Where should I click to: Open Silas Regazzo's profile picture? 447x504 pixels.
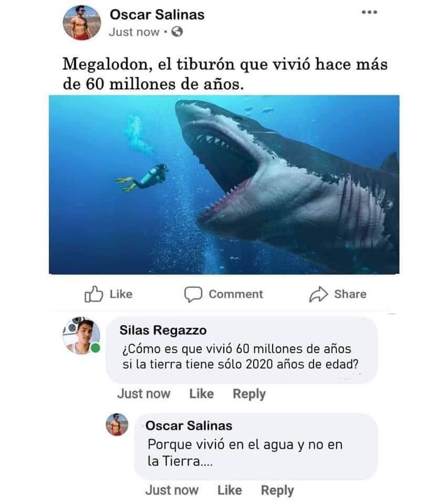(x=81, y=336)
